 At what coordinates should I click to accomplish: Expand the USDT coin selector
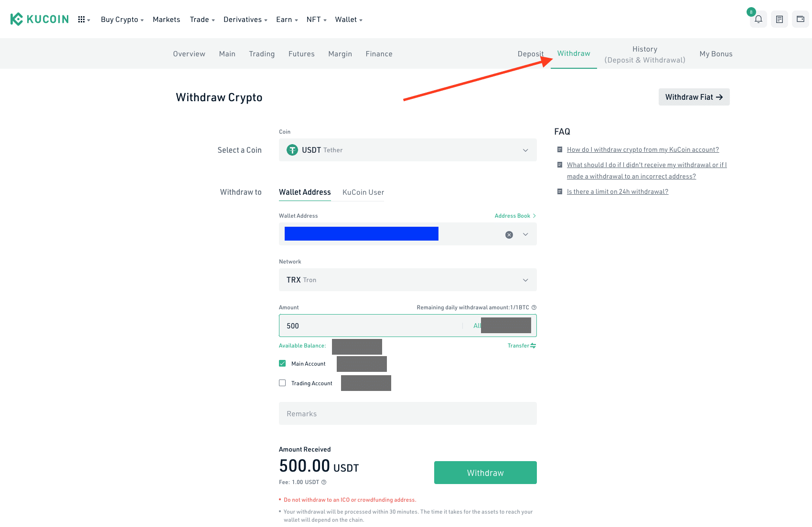pyautogui.click(x=408, y=150)
